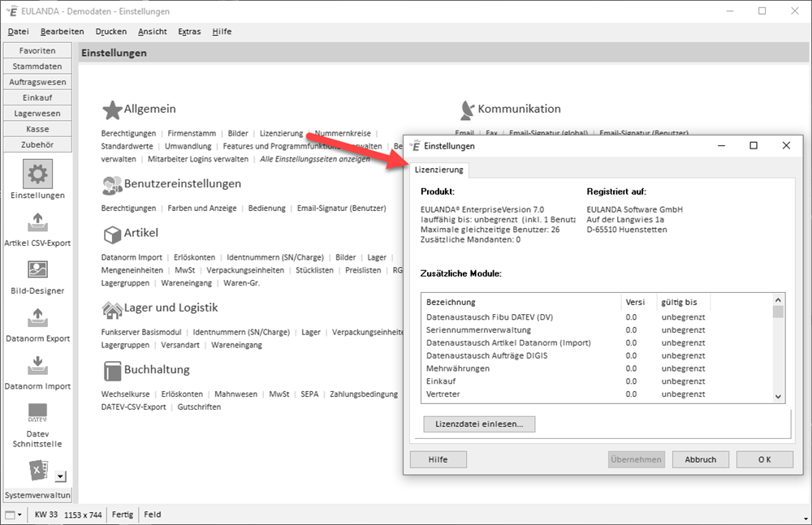Click the users icon beside Benutzereinstellungen
The image size is (812, 525).
112,185
